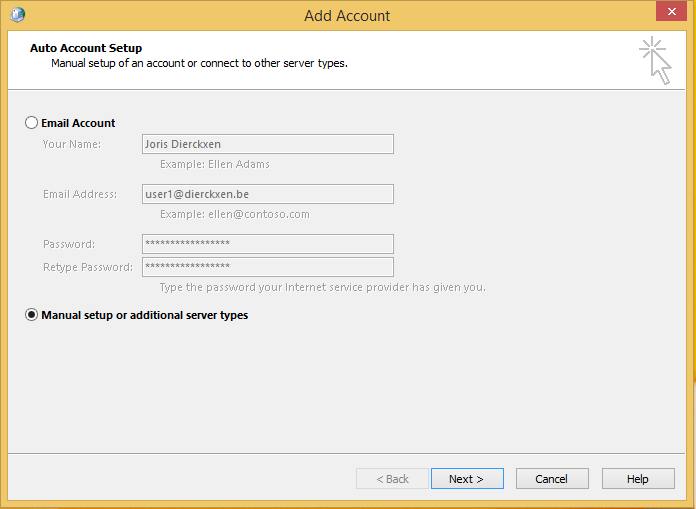The width and height of the screenshot is (696, 509).
Task: Click the Auto Account Setup heading
Action: [86, 48]
